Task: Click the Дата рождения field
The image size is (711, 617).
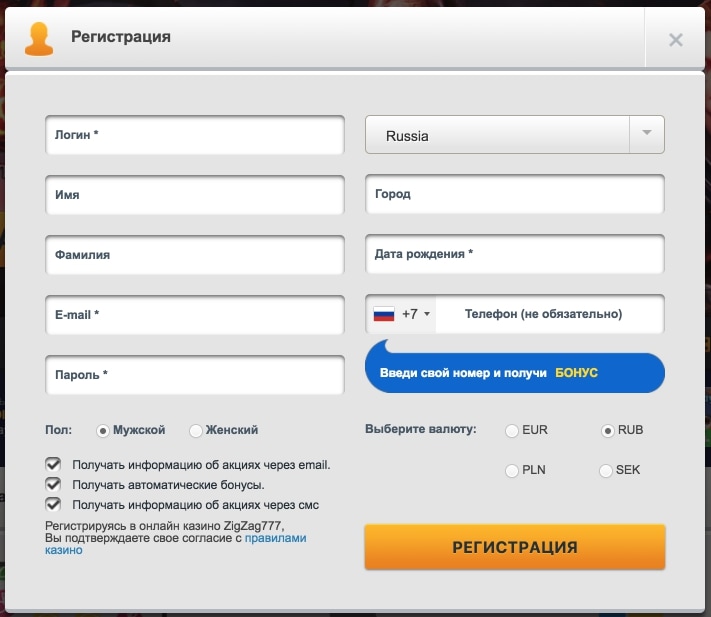Action: coord(515,255)
